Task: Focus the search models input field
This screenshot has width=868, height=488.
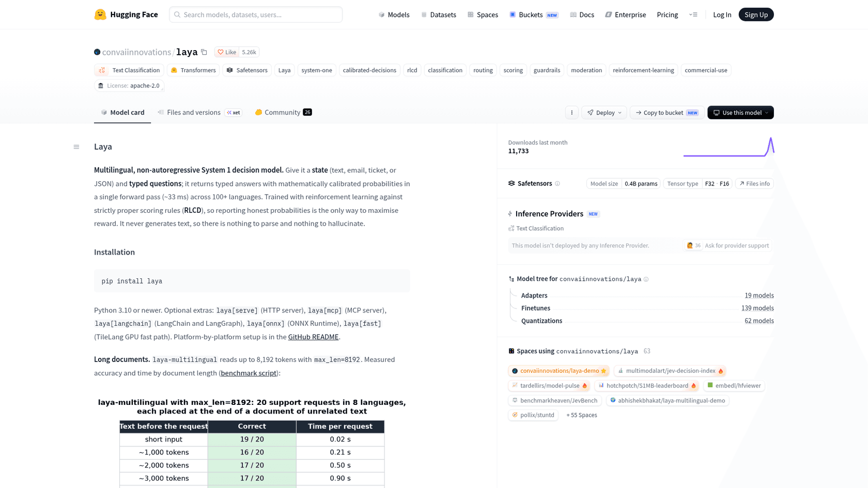Action: (256, 14)
